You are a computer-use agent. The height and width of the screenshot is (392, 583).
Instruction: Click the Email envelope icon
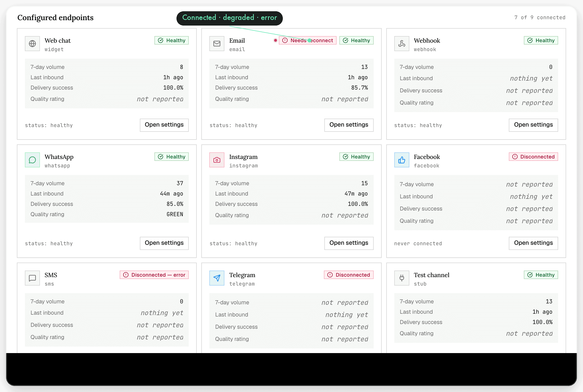point(217,44)
